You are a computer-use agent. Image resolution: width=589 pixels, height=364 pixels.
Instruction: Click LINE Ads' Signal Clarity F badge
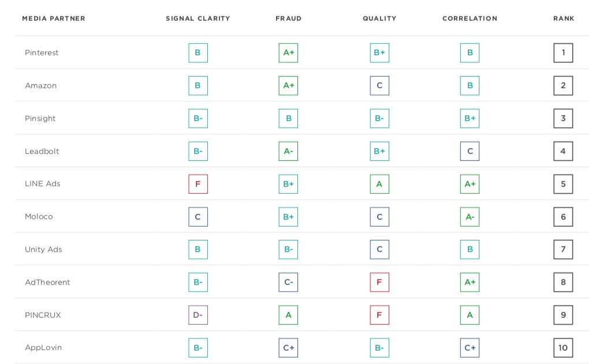198,184
